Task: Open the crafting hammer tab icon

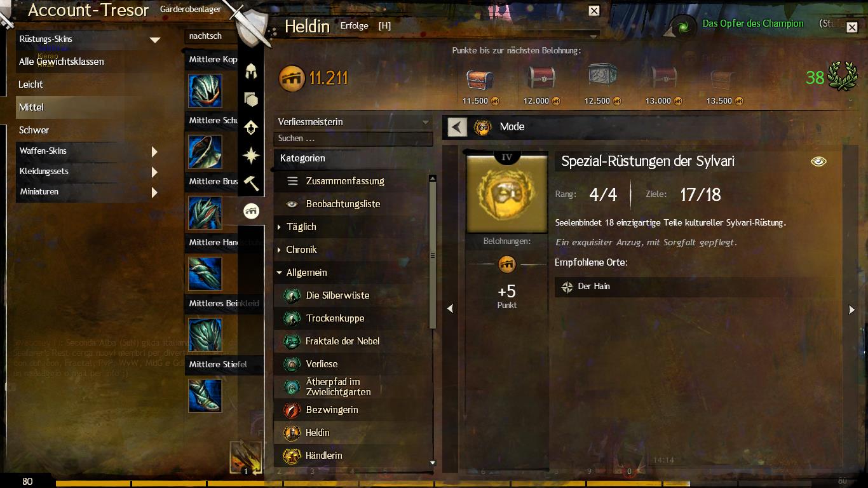Action: click(x=251, y=183)
